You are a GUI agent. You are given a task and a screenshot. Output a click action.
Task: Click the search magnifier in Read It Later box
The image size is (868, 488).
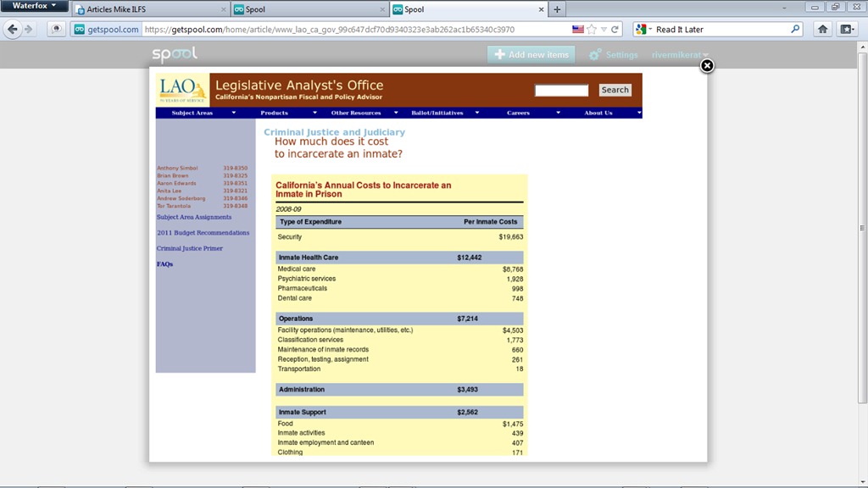tap(795, 29)
